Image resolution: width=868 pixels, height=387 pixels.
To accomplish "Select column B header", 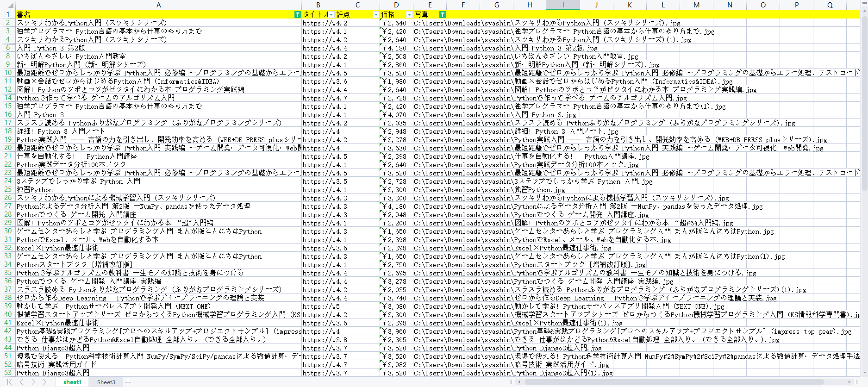I will tap(318, 5).
